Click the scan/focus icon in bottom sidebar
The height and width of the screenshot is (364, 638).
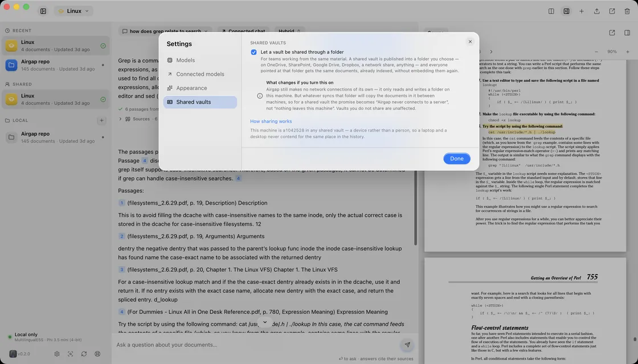click(x=71, y=354)
